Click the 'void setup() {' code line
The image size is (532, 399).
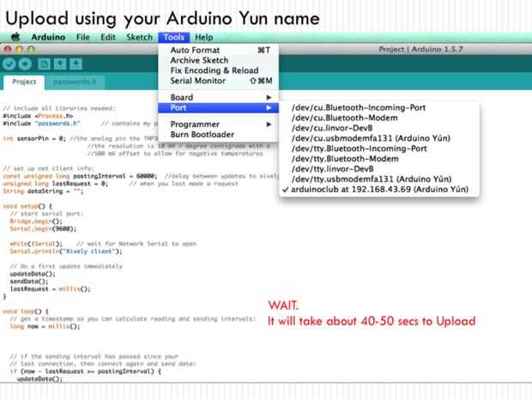[x=27, y=206]
